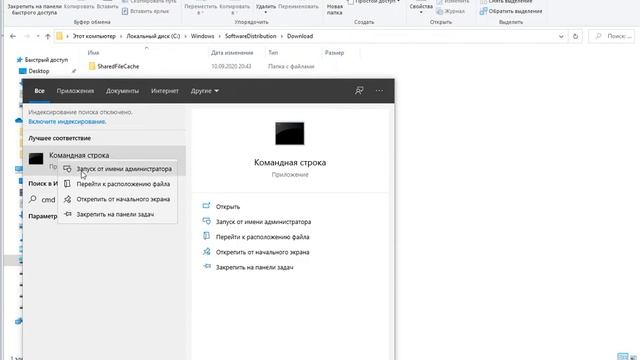Refresh the Download folder view

(x=575, y=36)
